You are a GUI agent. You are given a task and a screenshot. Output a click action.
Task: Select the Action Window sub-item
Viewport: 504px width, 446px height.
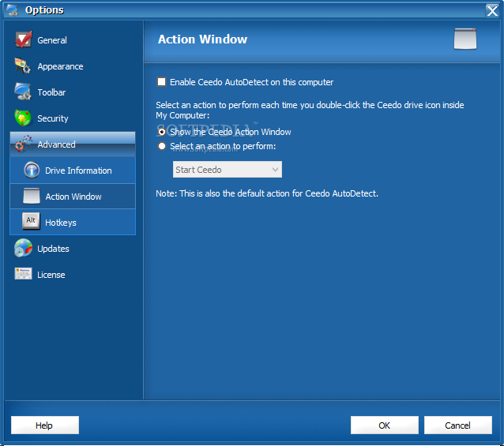pyautogui.click(x=73, y=197)
